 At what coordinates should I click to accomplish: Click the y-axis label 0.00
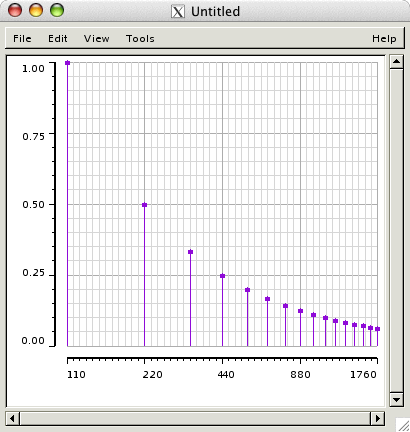coord(33,341)
